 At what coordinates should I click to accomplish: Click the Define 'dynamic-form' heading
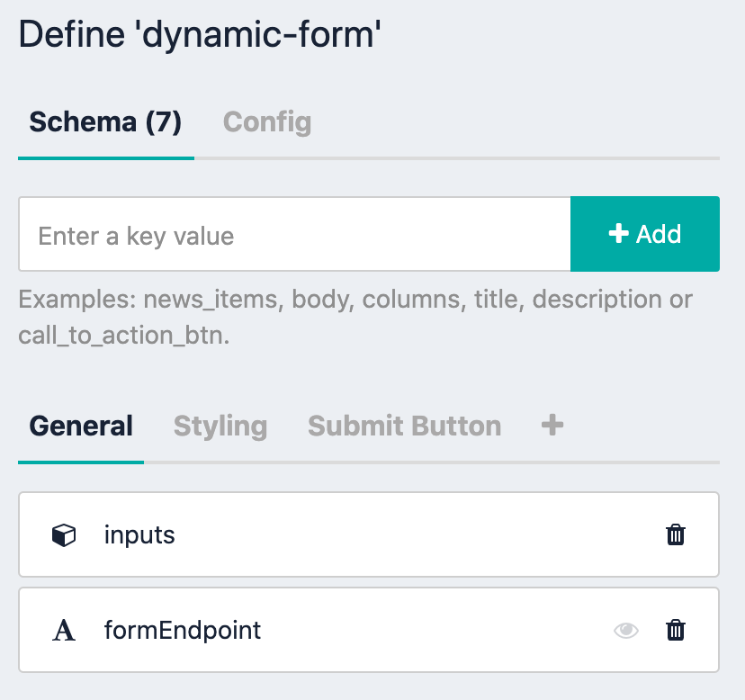coord(200,35)
